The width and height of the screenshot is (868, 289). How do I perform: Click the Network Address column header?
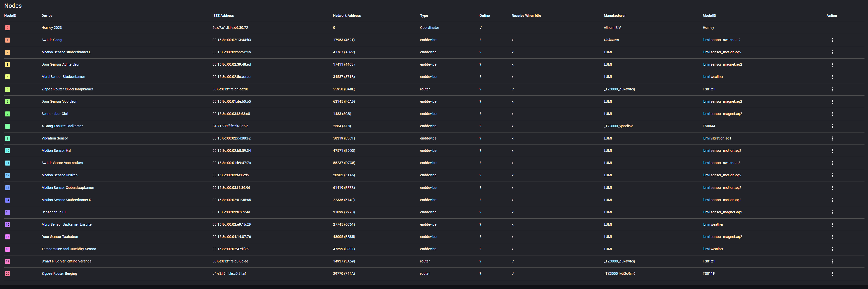coord(347,16)
